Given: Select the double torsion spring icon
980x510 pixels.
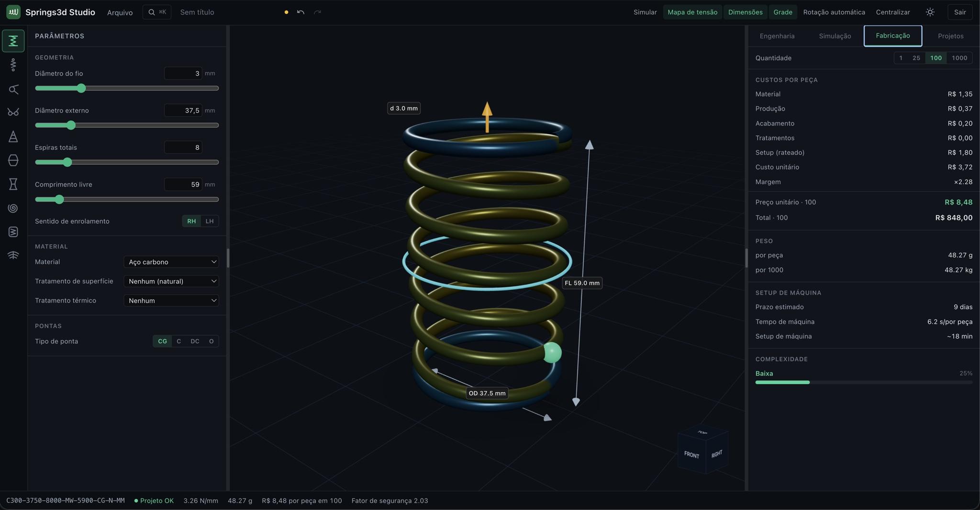Looking at the screenshot, I should point(13,112).
